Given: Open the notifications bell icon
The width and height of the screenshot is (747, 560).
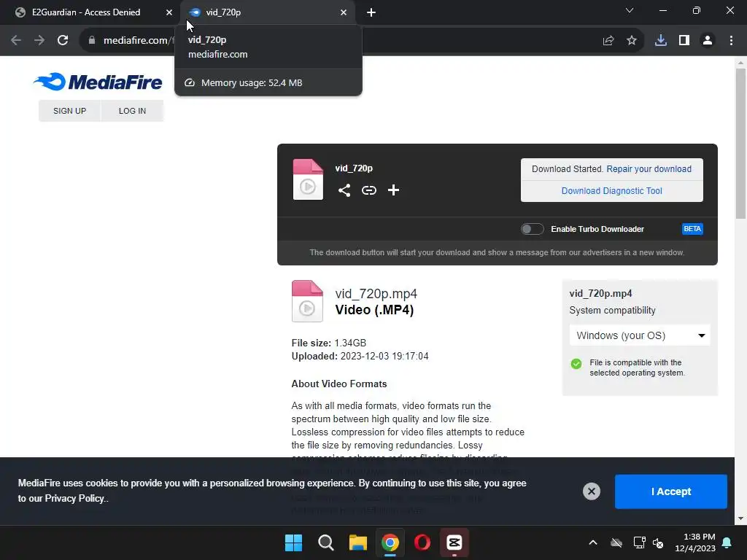Looking at the screenshot, I should [x=727, y=542].
